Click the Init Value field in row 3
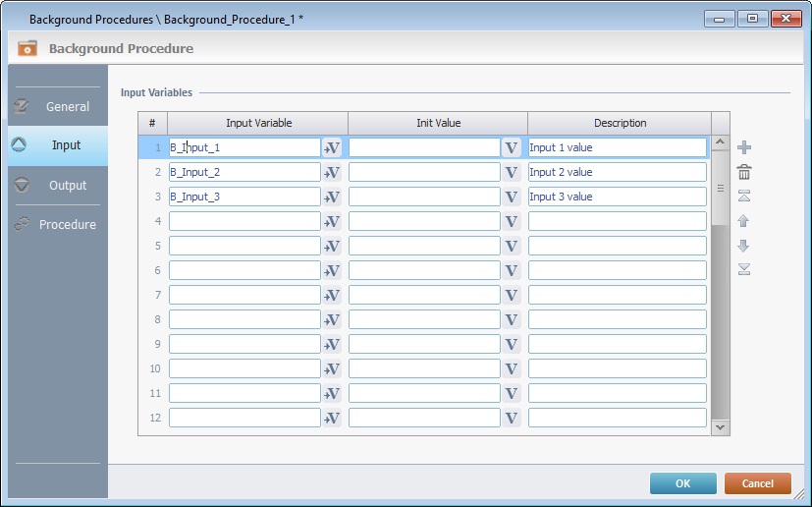 pos(424,197)
